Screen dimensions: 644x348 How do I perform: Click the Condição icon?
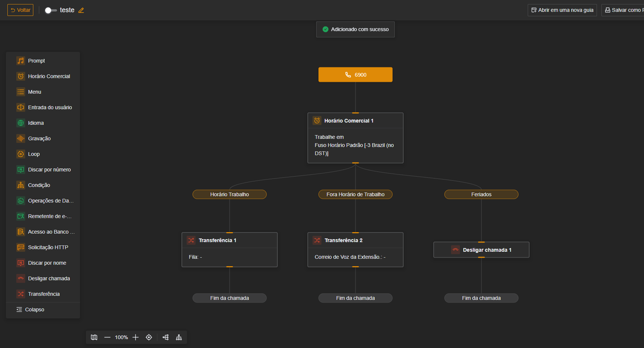click(21, 185)
